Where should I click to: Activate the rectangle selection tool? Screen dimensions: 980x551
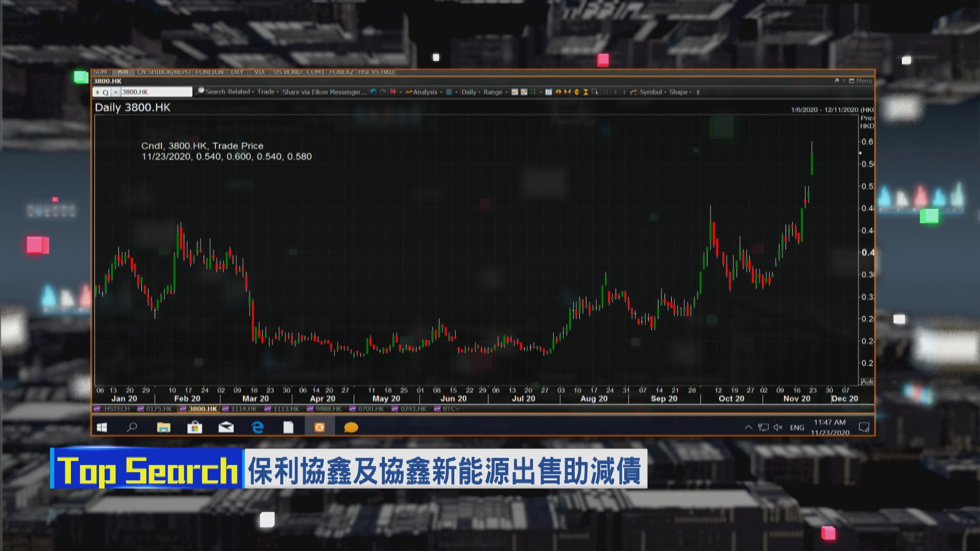click(595, 92)
